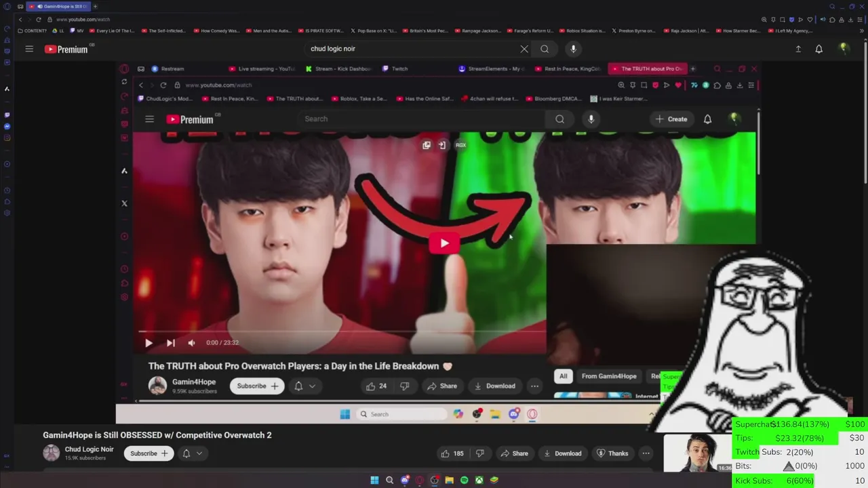Open the 'IS PIRATE SOFTW...' bookmark
Image resolution: width=868 pixels, height=488 pixels.
click(x=321, y=30)
